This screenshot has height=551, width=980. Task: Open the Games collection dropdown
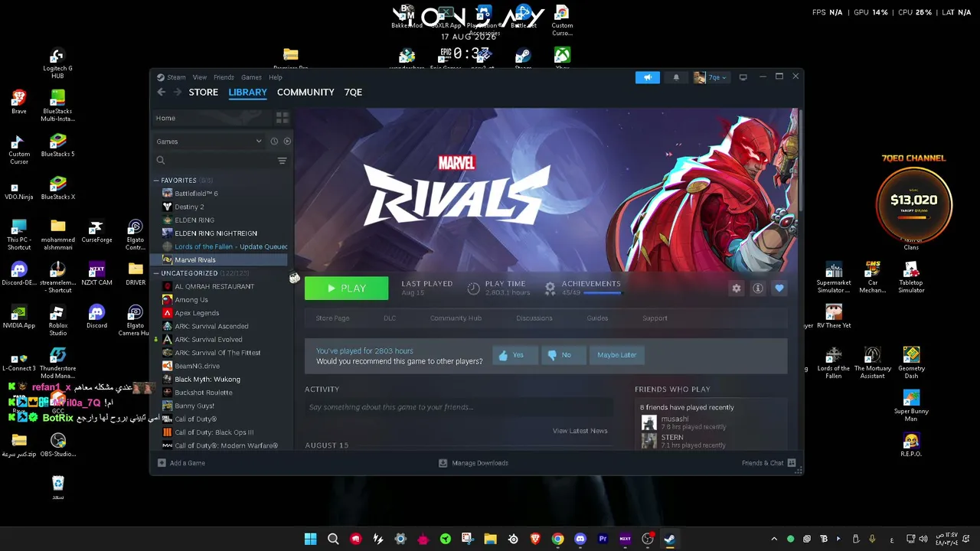click(x=208, y=142)
